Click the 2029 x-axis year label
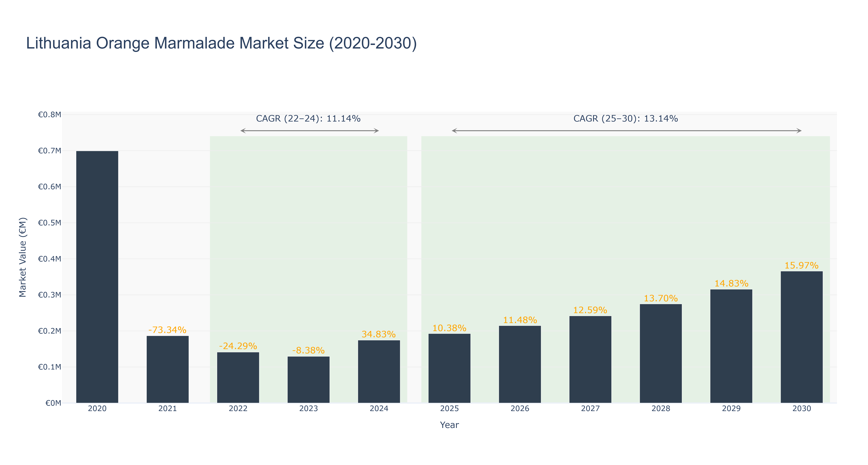 [x=731, y=409]
